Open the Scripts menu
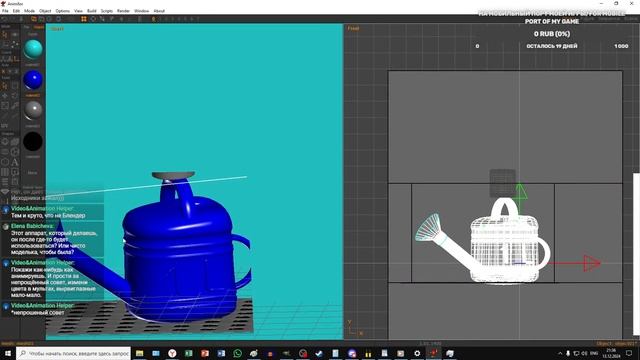 pyautogui.click(x=107, y=11)
